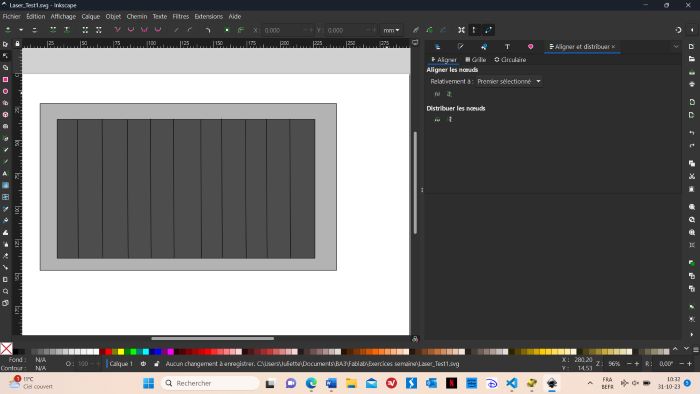The height and width of the screenshot is (394, 700).
Task: Pick the yellow color swatch in palette
Action: click(x=121, y=352)
